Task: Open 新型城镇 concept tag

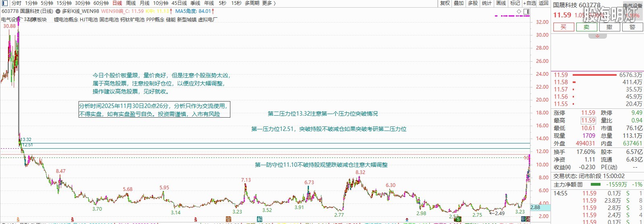Action: pyautogui.click(x=187, y=19)
